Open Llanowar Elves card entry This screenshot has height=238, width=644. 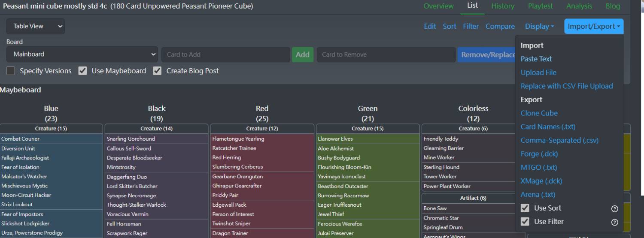(335, 139)
